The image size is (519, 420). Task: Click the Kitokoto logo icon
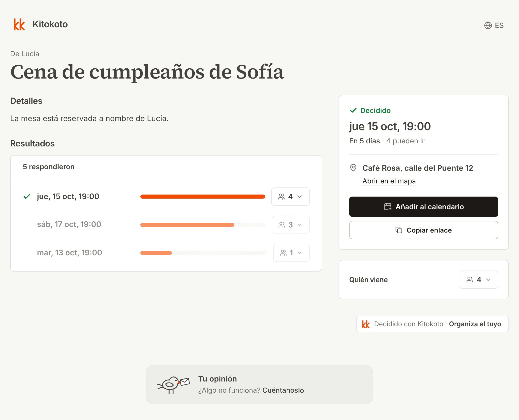click(19, 24)
